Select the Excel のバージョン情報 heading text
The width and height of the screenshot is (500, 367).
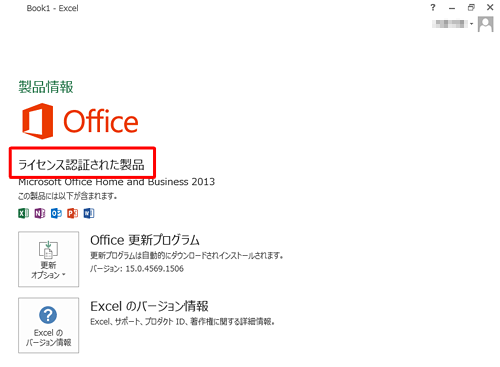pos(149,306)
